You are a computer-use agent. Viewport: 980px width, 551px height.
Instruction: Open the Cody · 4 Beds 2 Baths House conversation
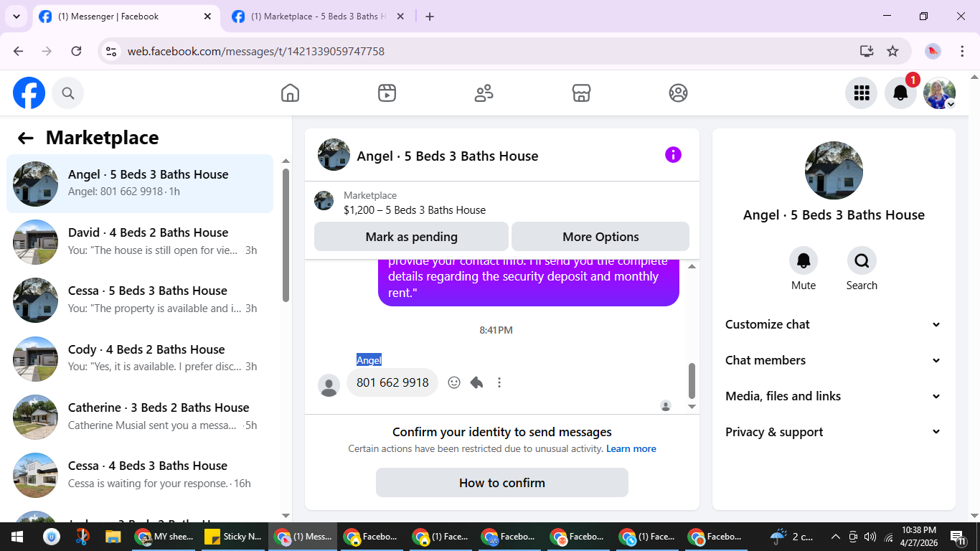pyautogui.click(x=140, y=359)
